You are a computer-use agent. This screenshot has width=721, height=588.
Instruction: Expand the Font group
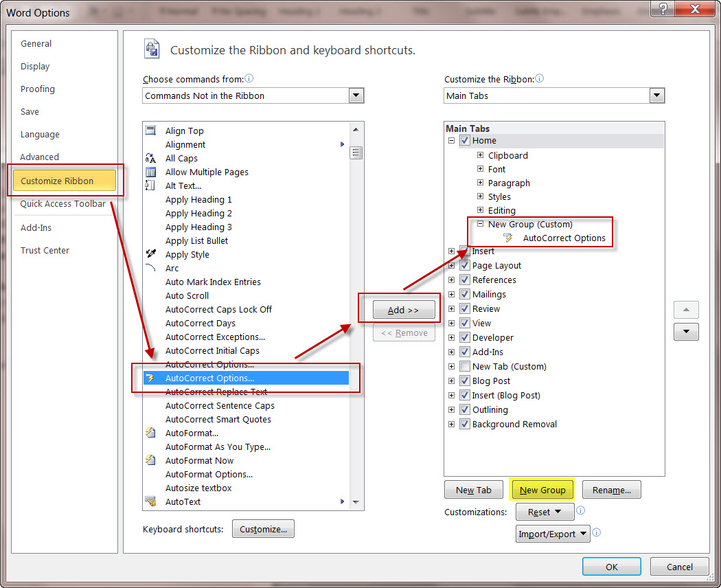(480, 169)
